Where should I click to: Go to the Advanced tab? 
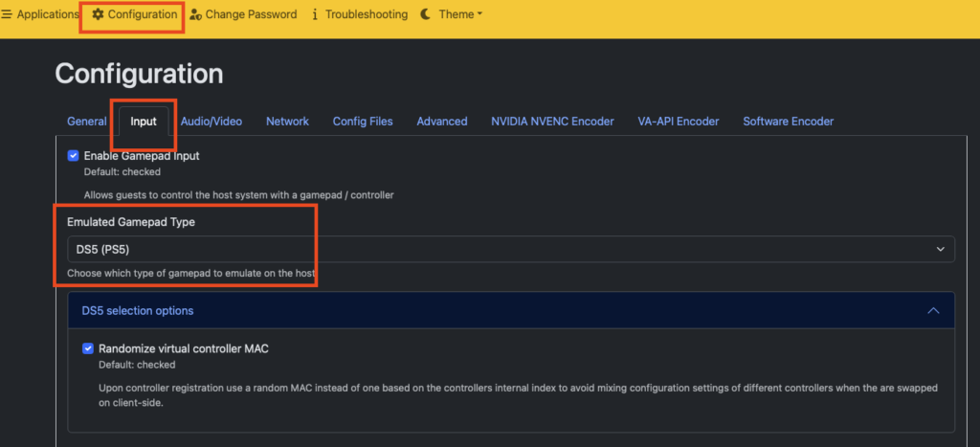click(442, 122)
